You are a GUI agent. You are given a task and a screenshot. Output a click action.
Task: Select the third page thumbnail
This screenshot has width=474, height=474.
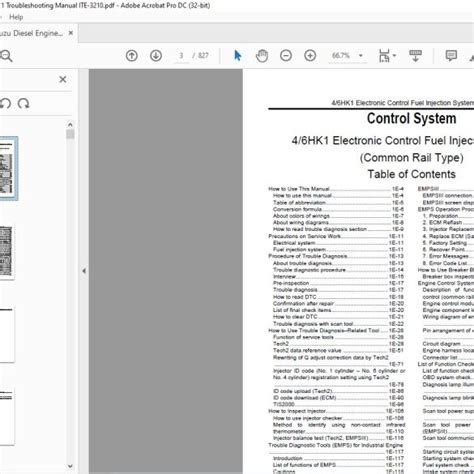tap(7, 334)
